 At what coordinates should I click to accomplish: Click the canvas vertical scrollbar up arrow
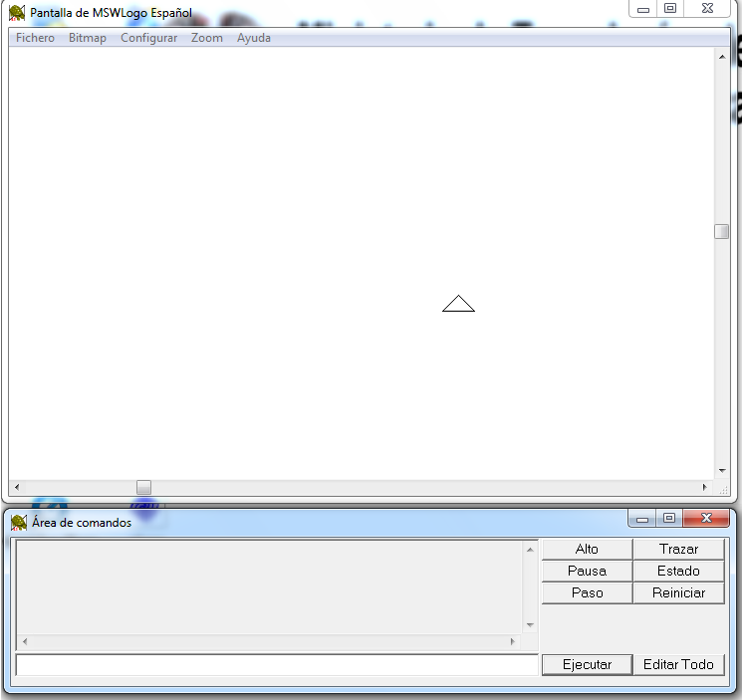[722, 57]
